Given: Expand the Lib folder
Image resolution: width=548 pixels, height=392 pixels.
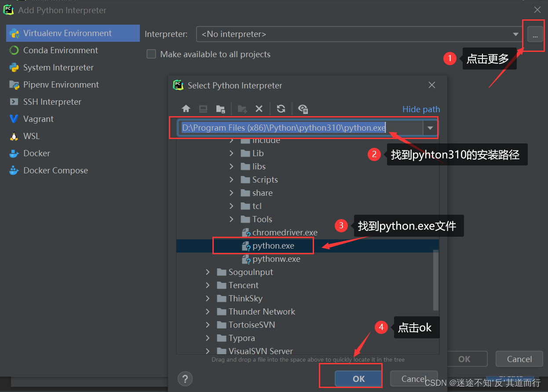Looking at the screenshot, I should click(x=232, y=153).
